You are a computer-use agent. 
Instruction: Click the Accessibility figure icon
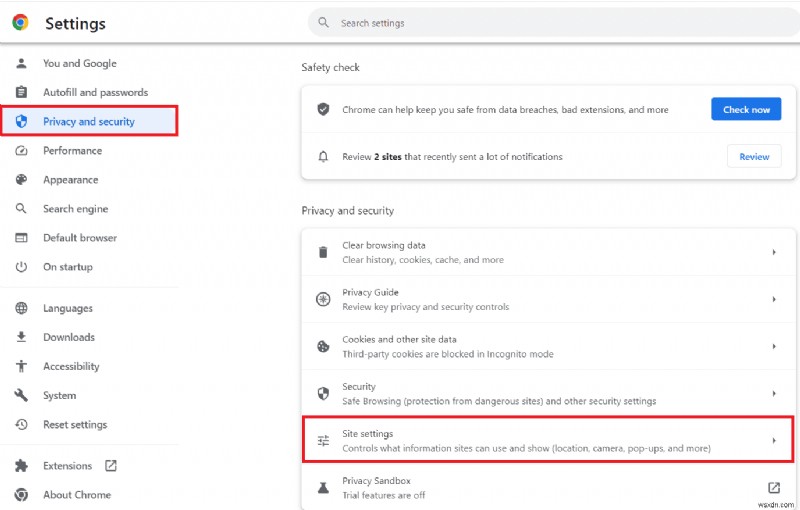tap(21, 366)
